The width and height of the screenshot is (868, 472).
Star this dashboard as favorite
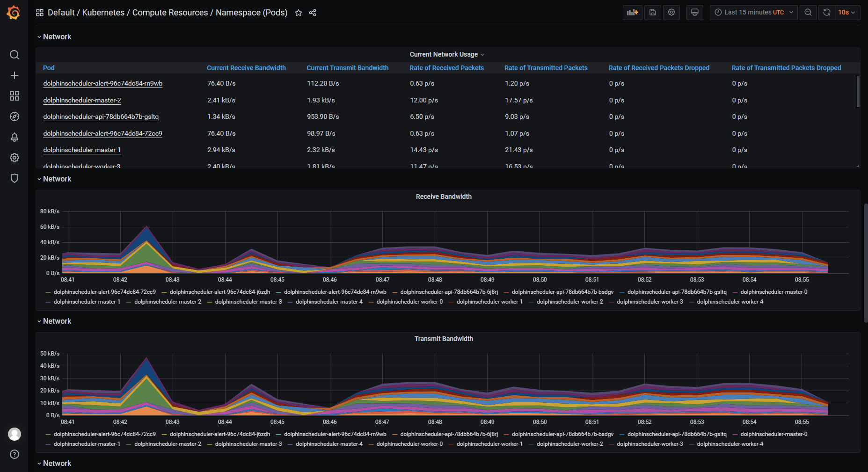(x=299, y=13)
